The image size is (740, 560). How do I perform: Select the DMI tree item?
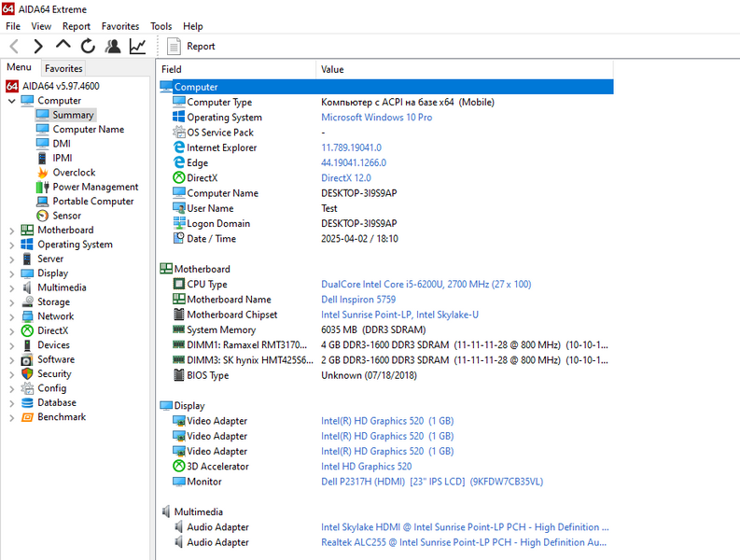pos(62,144)
